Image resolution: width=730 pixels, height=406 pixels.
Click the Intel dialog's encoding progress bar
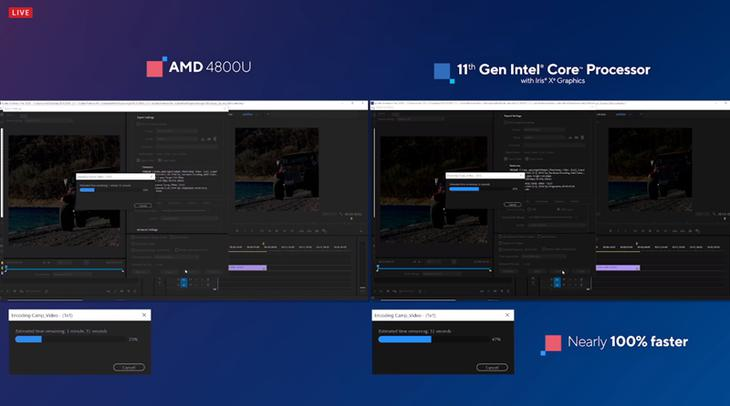pyautogui.click(x=433, y=339)
